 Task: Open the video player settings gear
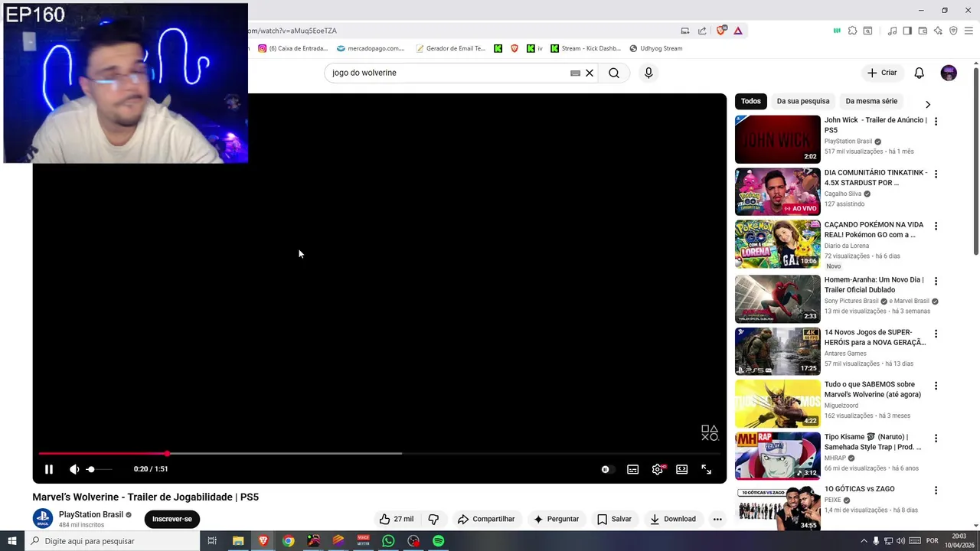[x=657, y=469]
